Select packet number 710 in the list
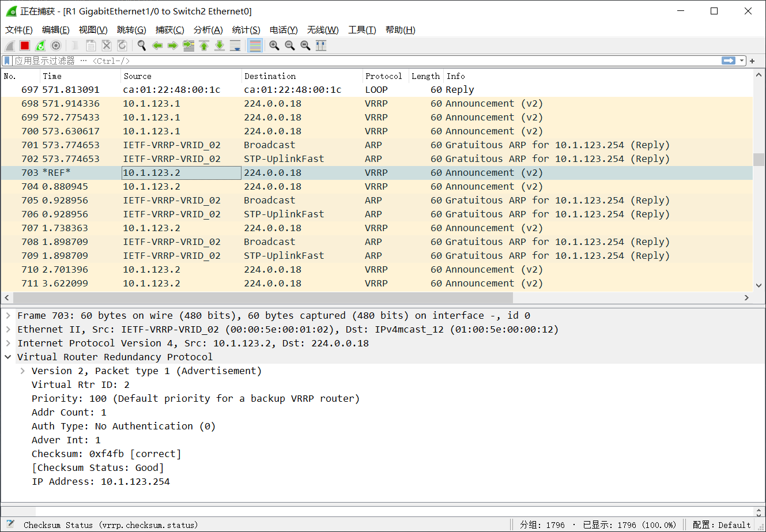Viewport: 766px width, 532px height. pyautogui.click(x=231, y=269)
